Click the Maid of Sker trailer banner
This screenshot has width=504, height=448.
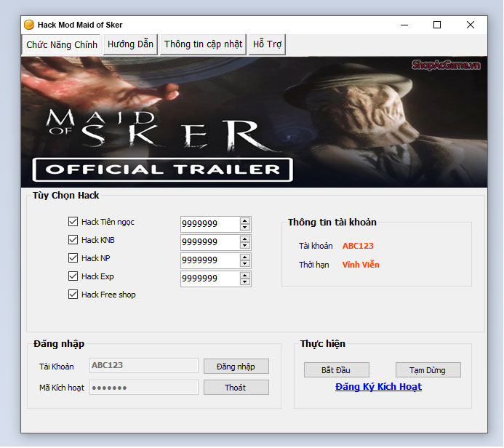(254, 122)
